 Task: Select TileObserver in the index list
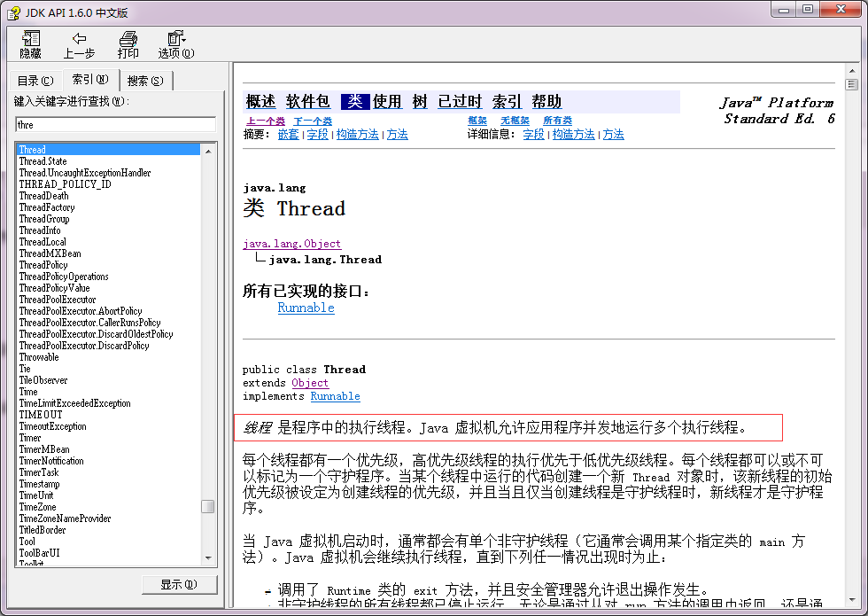[43, 380]
